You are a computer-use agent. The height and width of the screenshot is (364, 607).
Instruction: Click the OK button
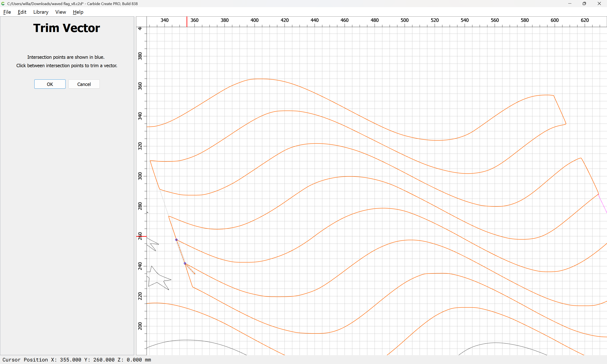click(50, 84)
